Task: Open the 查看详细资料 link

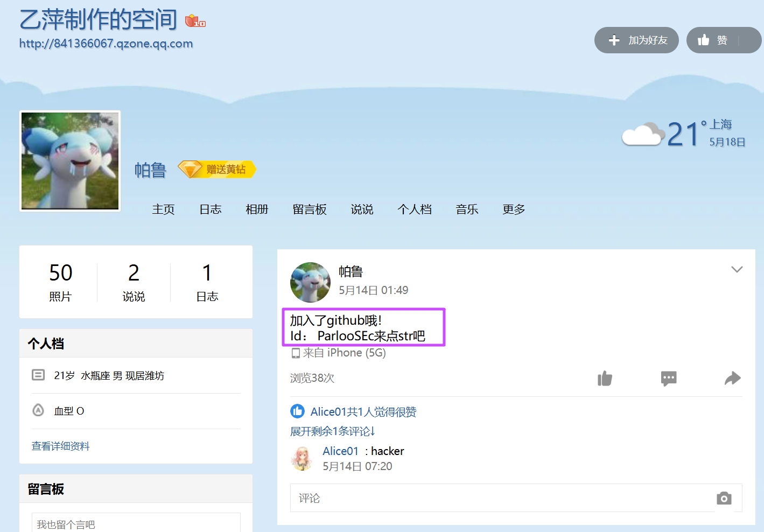Action: [x=61, y=446]
